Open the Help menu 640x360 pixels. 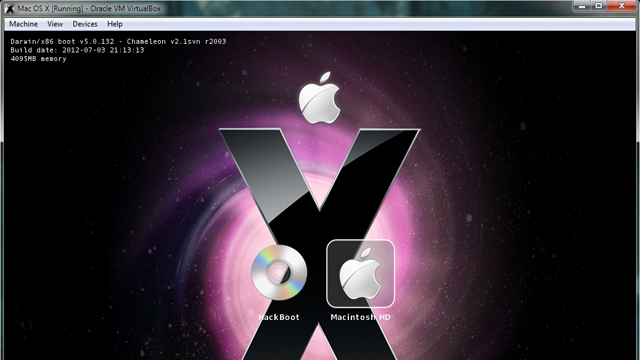click(x=115, y=24)
